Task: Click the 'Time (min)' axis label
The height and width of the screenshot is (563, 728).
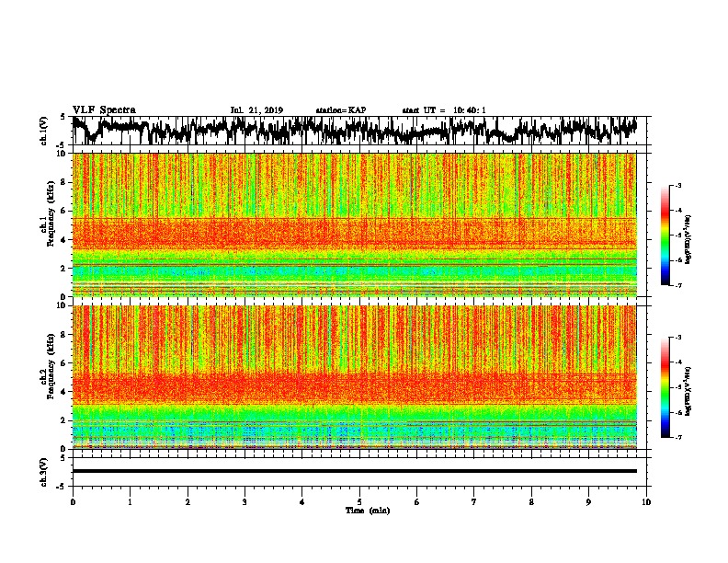Action: coord(368,511)
